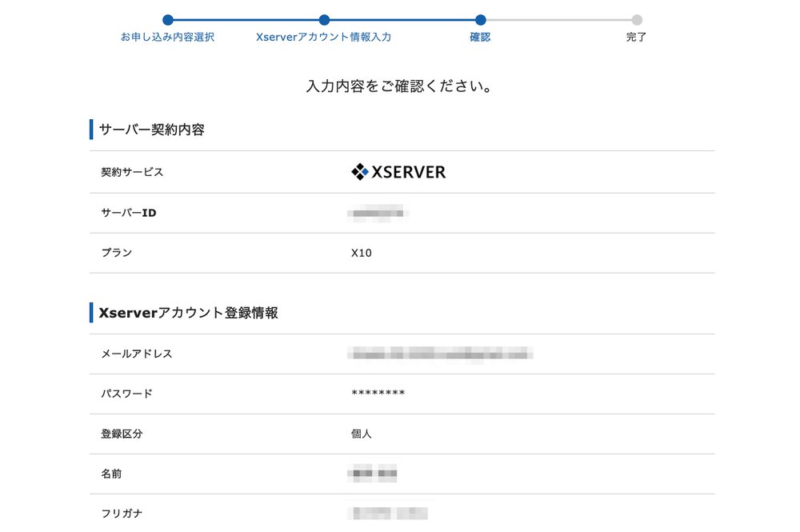Click the masked password asterisks value
This screenshot has height=532, width=800.
(378, 393)
